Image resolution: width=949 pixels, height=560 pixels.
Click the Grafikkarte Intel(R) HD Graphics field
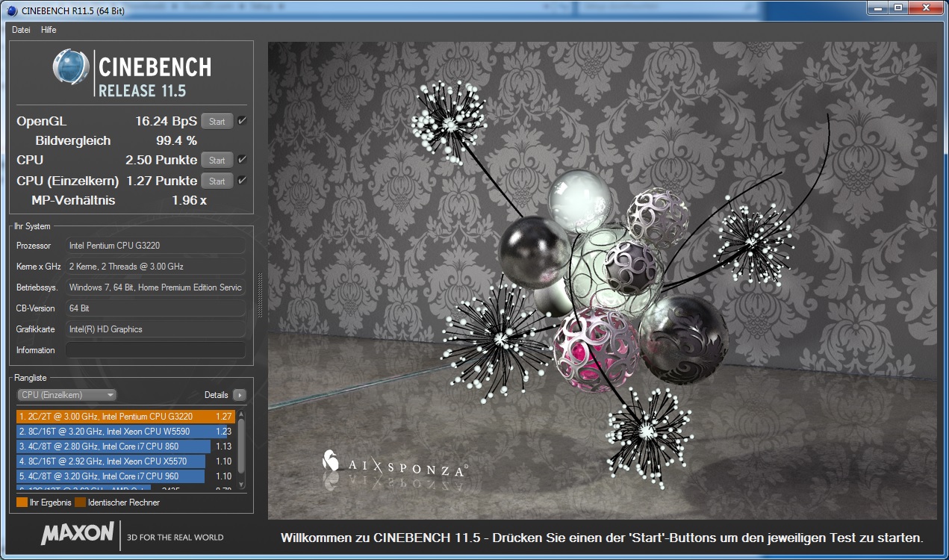[155, 329]
